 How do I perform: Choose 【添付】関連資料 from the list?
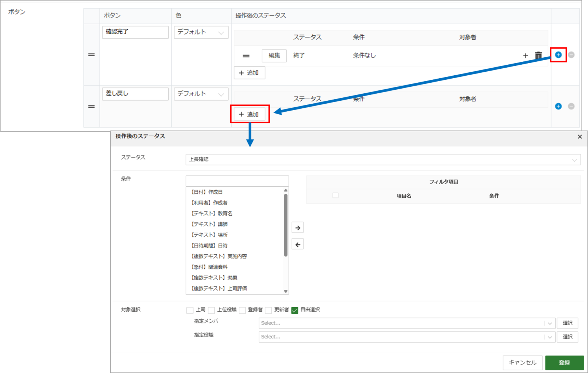click(209, 267)
